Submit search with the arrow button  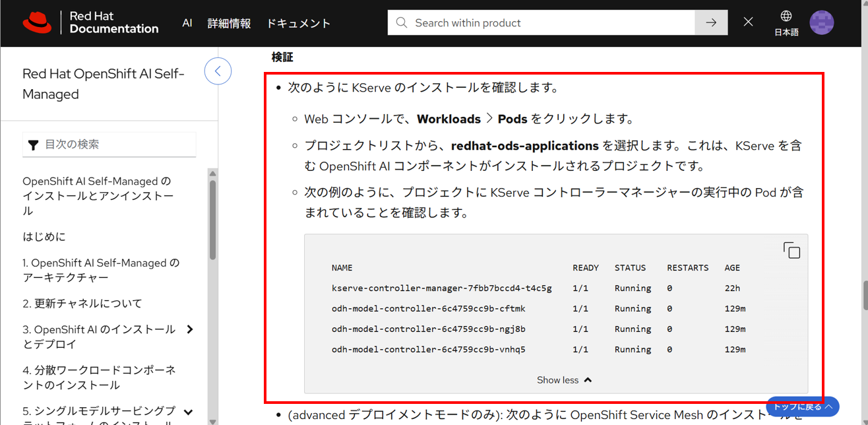pyautogui.click(x=711, y=22)
